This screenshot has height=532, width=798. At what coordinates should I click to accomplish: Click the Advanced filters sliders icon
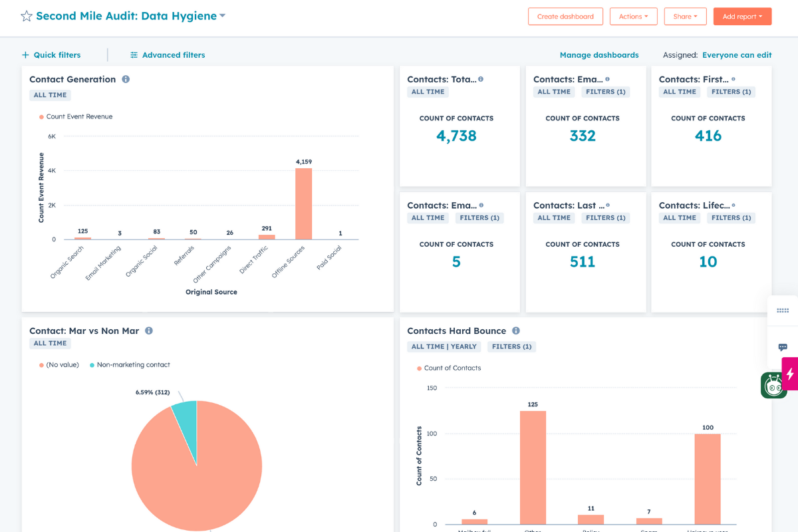click(134, 55)
